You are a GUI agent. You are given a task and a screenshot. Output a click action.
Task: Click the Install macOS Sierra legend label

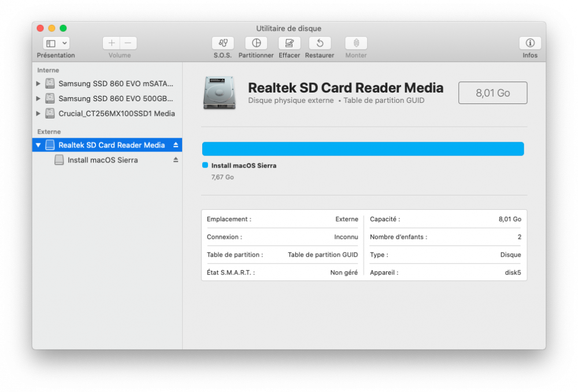(244, 165)
